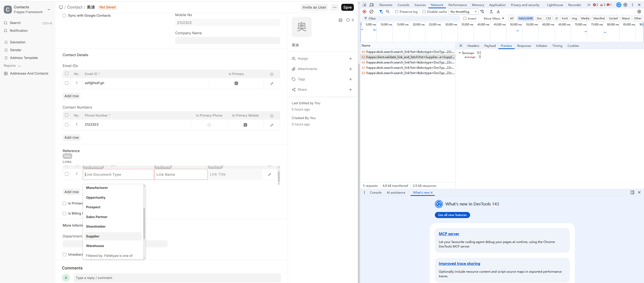Viewport: 644px width, 283px height.
Task: Enable the Preserve log checkbox
Action: click(397, 12)
